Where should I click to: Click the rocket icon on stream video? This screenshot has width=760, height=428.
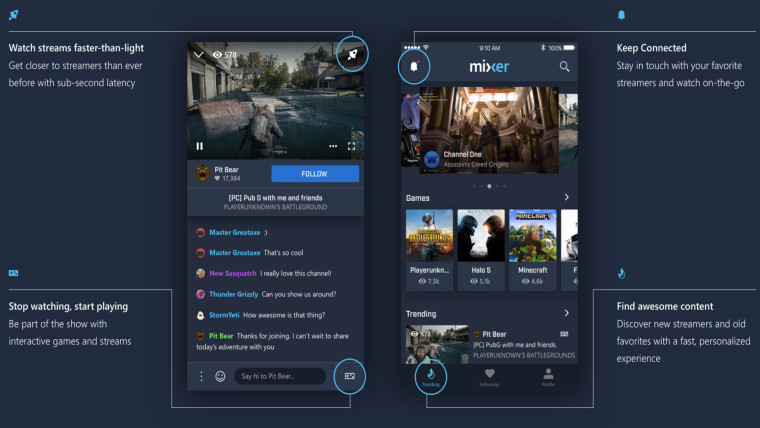[x=352, y=54]
